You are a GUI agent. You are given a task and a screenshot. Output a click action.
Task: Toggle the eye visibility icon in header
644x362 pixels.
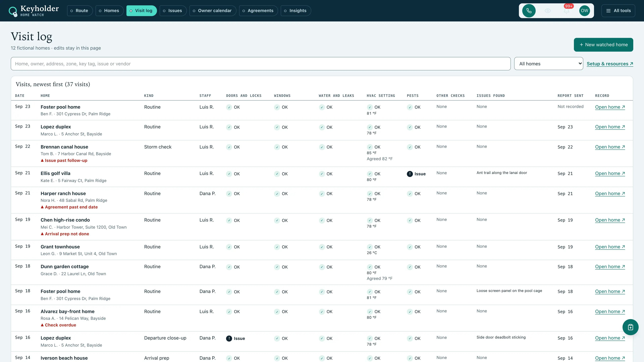[x=548, y=11]
